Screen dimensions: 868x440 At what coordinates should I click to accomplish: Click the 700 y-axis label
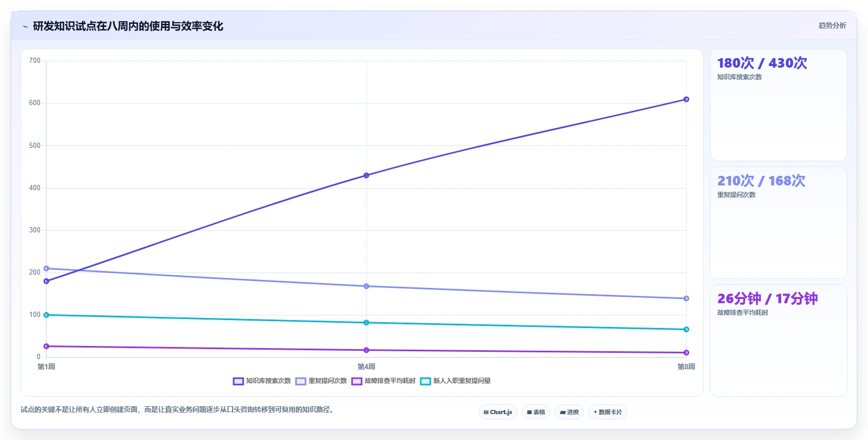[35, 61]
